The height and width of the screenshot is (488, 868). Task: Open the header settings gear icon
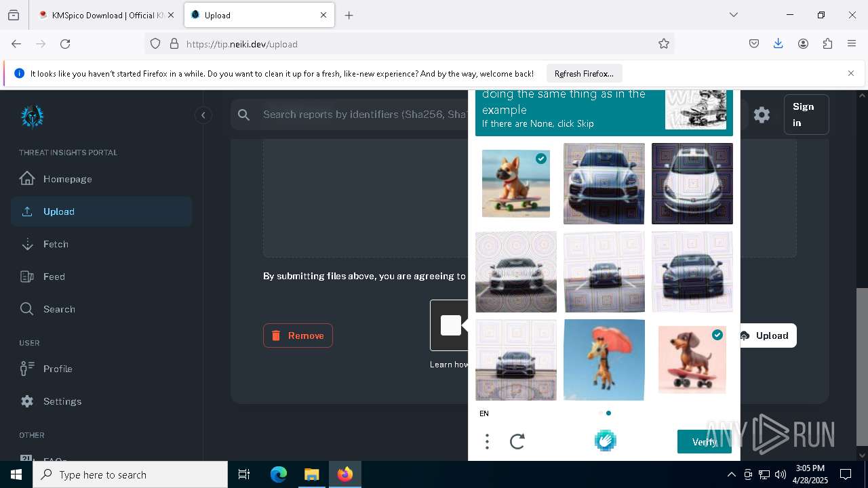(762, 115)
